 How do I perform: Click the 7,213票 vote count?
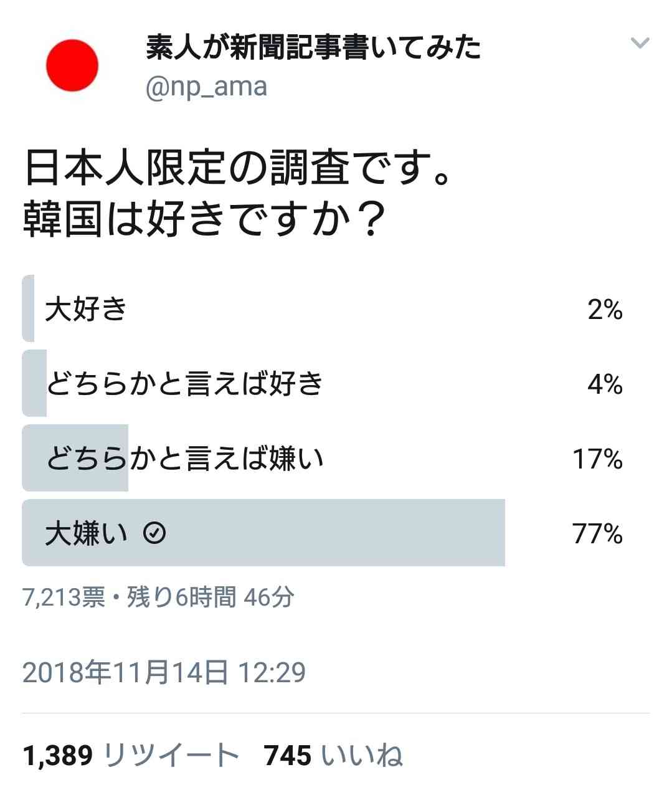click(64, 597)
